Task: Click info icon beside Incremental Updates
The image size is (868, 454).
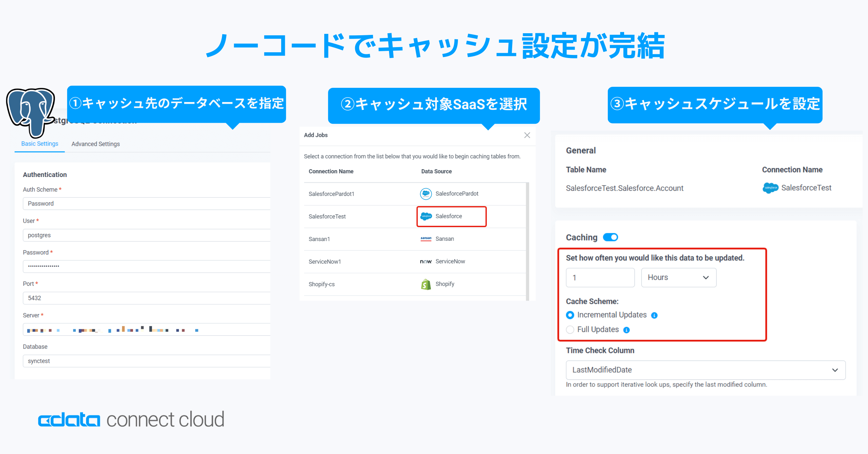Action: (x=654, y=315)
